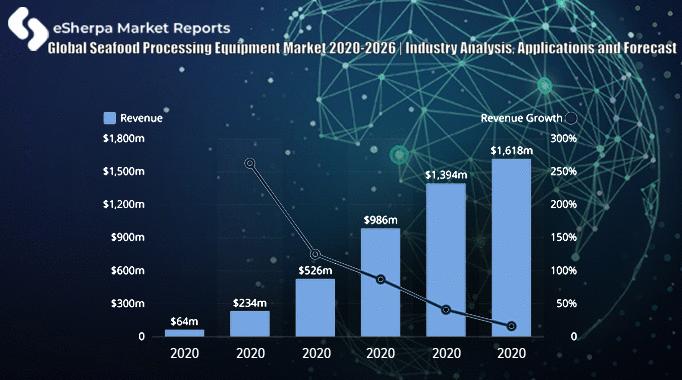The width and height of the screenshot is (682, 380).
Task: Select the $234m revenue bar
Action: 250,323
